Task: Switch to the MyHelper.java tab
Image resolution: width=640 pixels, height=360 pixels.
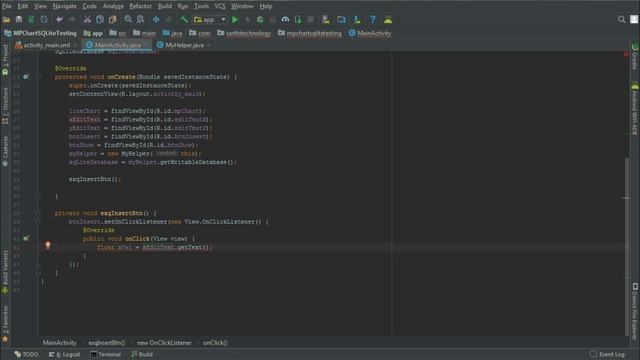Action: 184,45
